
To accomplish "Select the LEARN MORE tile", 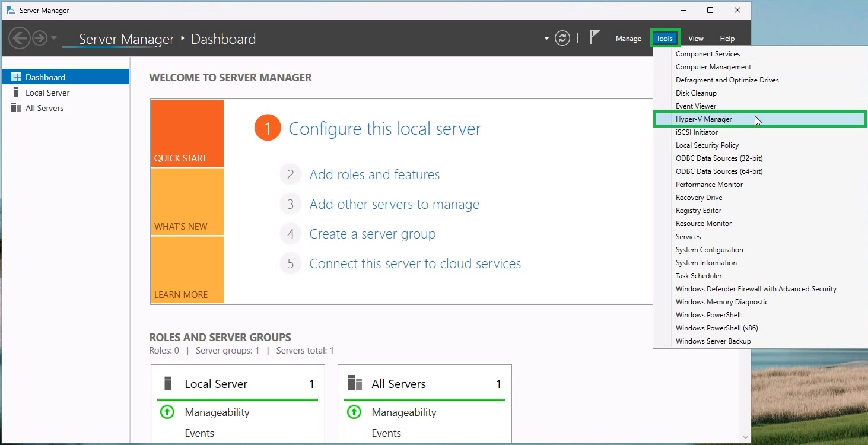I will coord(187,270).
